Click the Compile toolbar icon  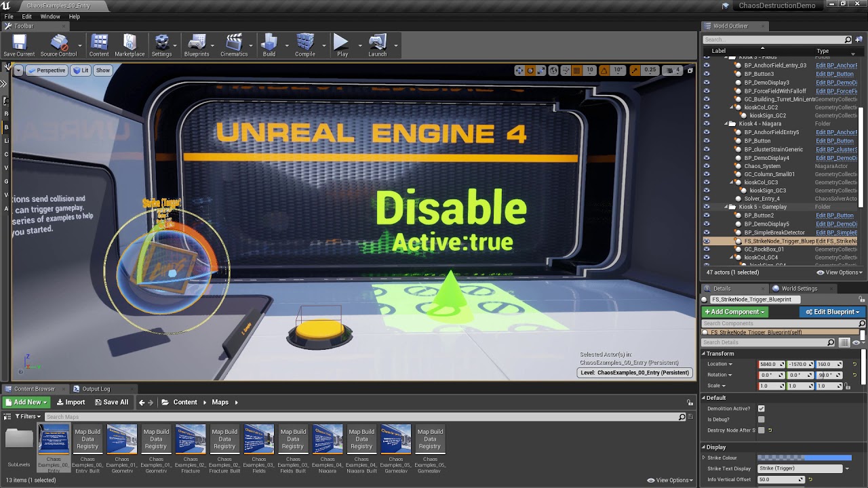click(305, 45)
